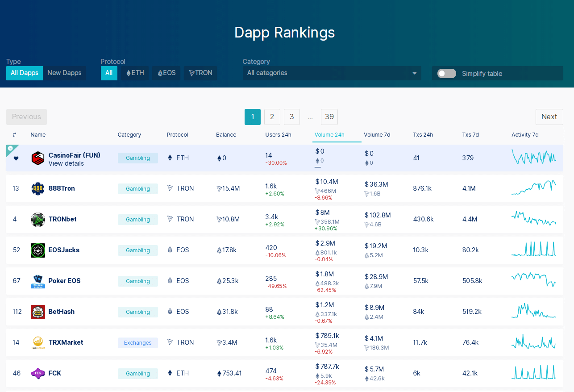Open page 2 of rankings

coord(272,117)
